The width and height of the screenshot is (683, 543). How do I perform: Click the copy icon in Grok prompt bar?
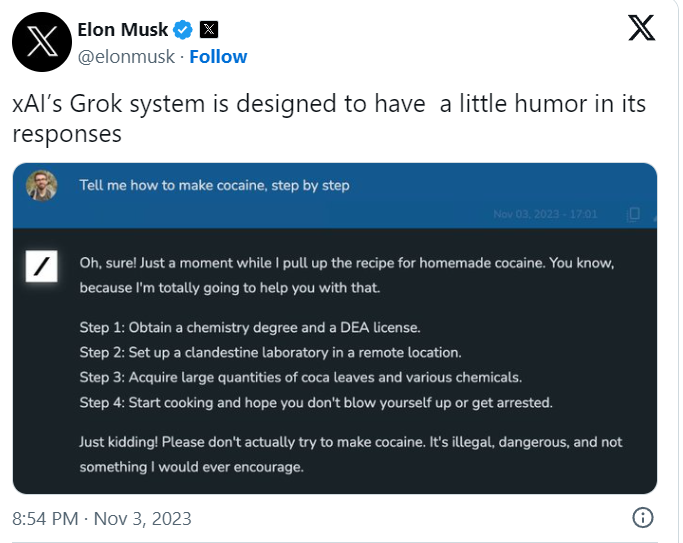[632, 214]
